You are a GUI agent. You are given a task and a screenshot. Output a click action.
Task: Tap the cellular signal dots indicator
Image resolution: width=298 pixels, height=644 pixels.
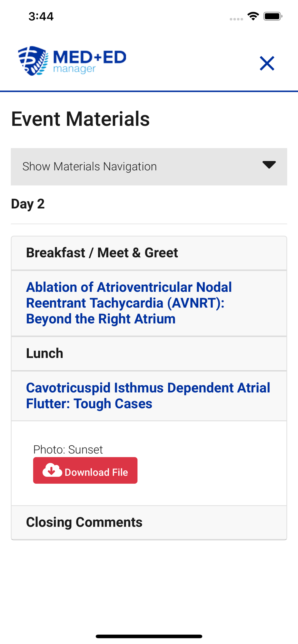[x=236, y=19]
